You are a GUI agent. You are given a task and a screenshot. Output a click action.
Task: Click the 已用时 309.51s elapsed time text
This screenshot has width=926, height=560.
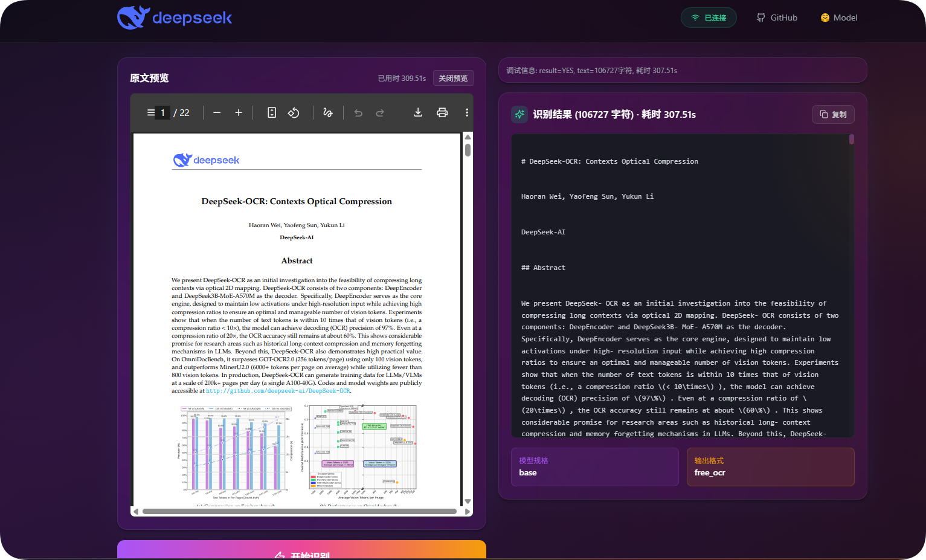click(402, 79)
